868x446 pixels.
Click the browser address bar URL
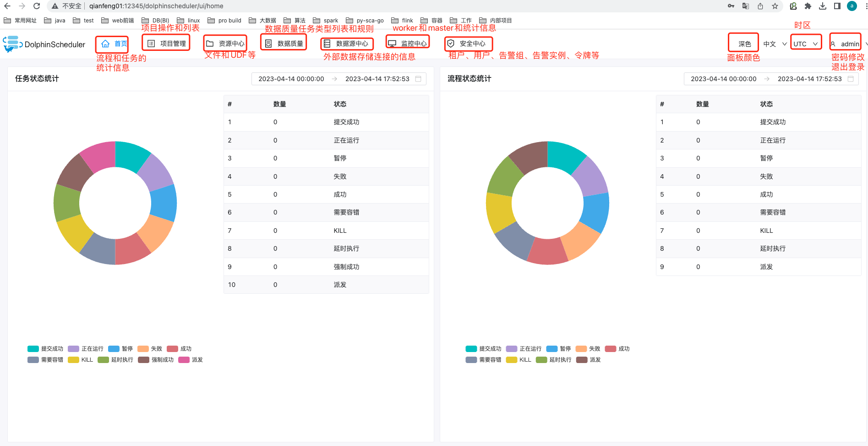coord(156,6)
